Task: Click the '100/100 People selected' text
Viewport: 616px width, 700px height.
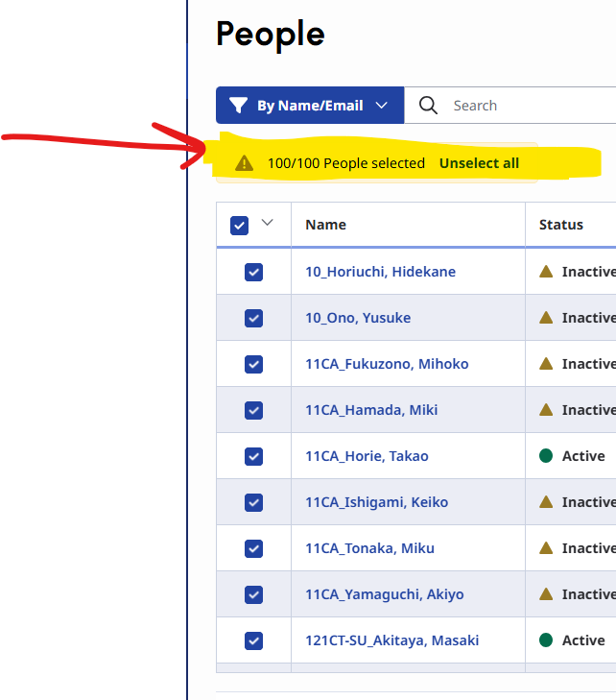Action: (346, 163)
